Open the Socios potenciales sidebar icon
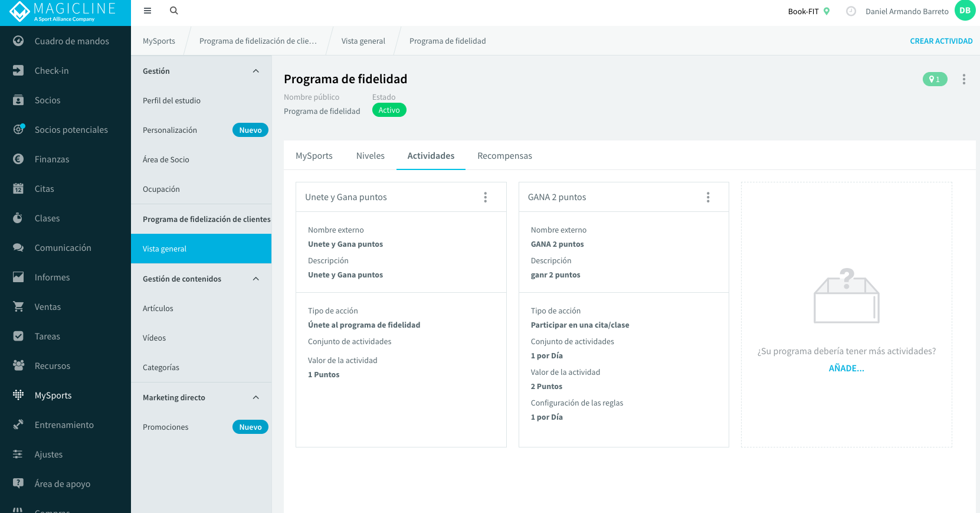The image size is (980, 513). click(x=19, y=129)
